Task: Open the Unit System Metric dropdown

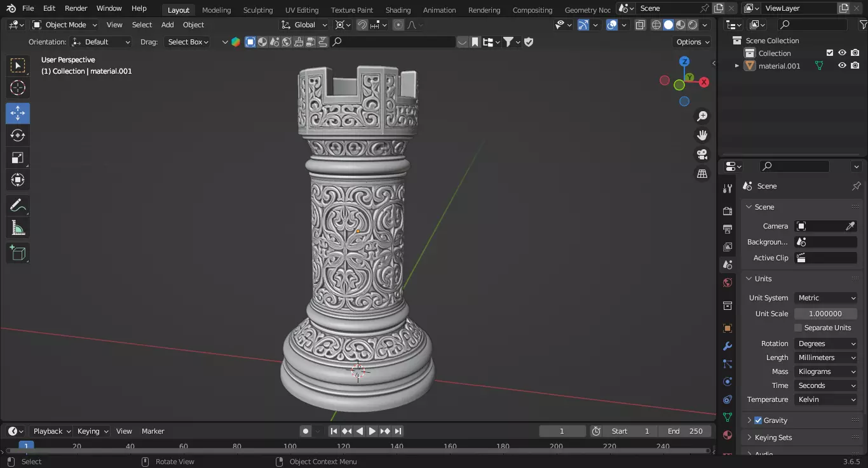Action: [x=825, y=298]
